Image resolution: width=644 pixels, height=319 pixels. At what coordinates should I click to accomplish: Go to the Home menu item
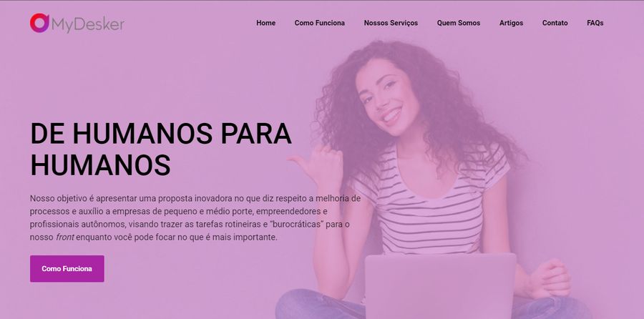(265, 23)
